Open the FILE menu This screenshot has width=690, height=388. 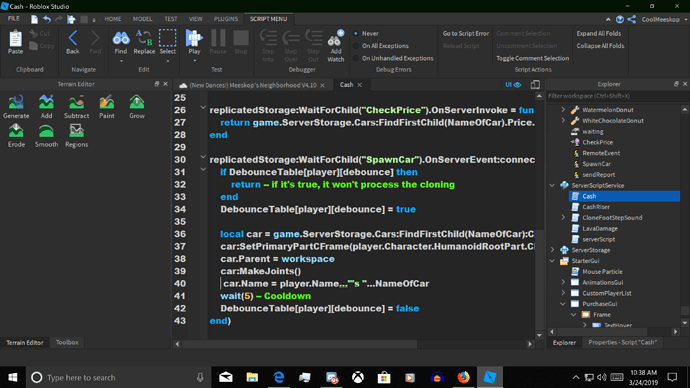tap(14, 19)
